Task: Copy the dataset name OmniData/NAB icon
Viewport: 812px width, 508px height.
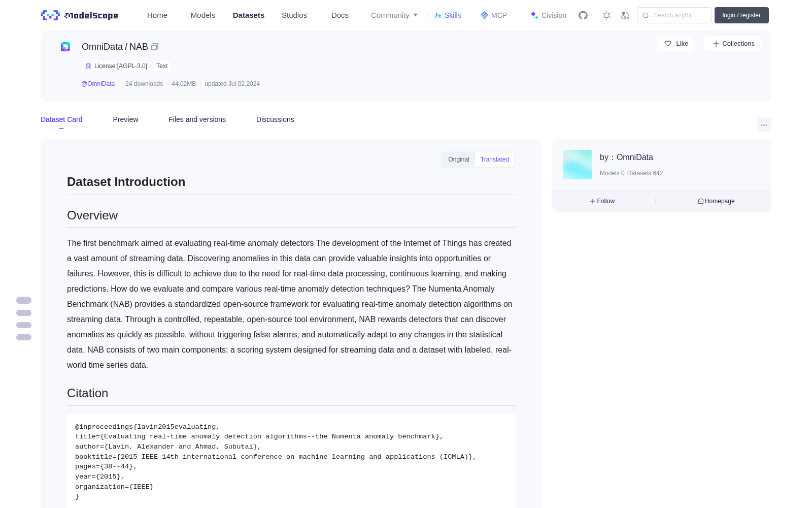Action: [x=155, y=47]
